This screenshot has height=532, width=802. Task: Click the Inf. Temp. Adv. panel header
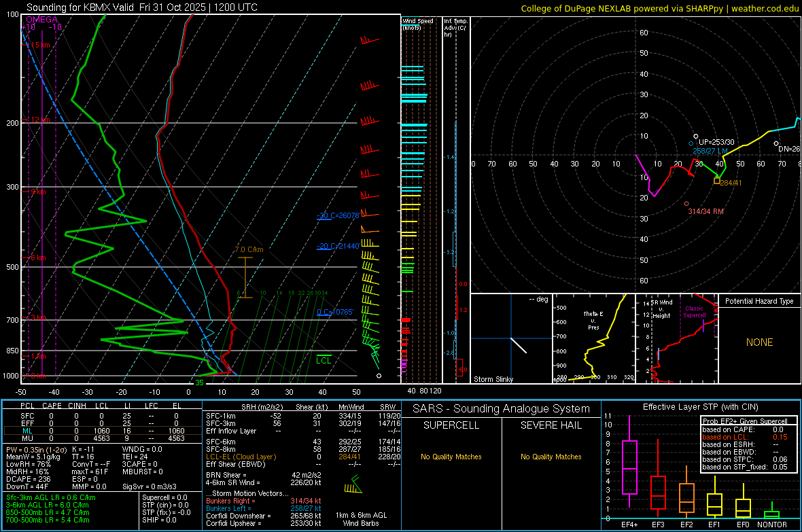point(455,28)
